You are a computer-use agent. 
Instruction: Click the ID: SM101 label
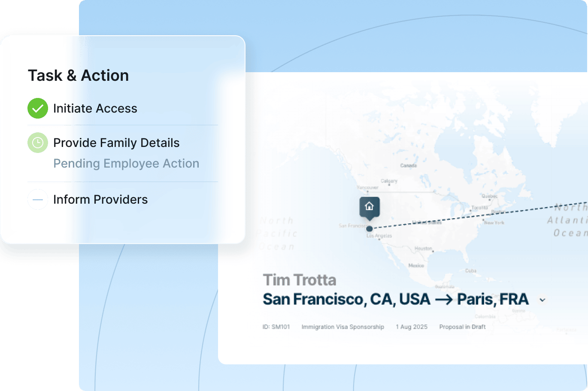pyautogui.click(x=276, y=327)
